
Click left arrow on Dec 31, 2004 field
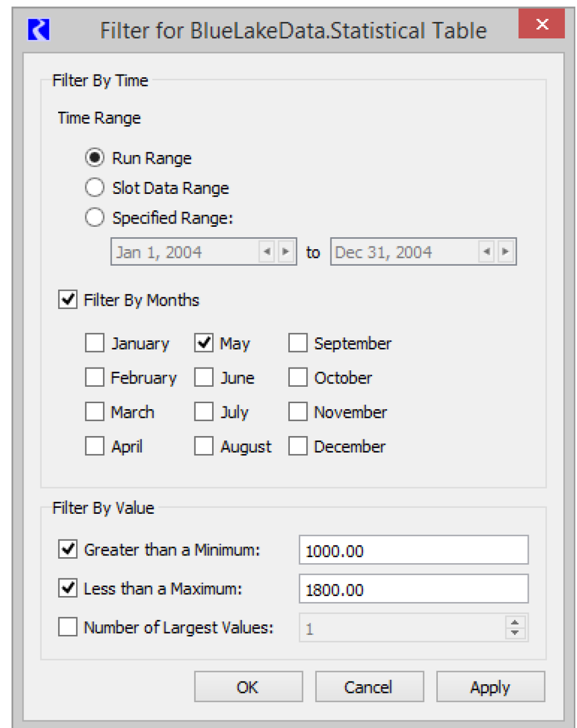pyautogui.click(x=487, y=252)
